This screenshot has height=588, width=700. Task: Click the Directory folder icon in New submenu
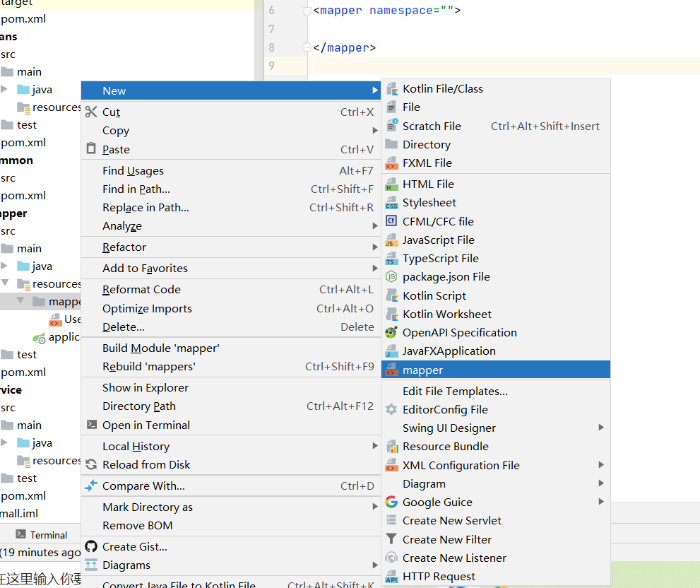click(x=391, y=144)
